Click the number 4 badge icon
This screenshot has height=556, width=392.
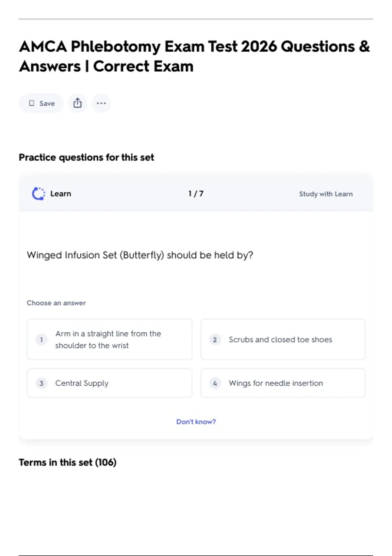[215, 383]
